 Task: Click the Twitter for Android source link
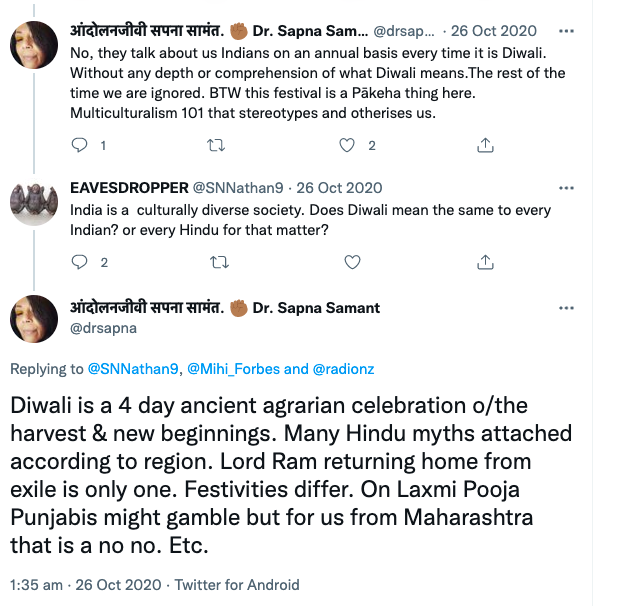238,585
